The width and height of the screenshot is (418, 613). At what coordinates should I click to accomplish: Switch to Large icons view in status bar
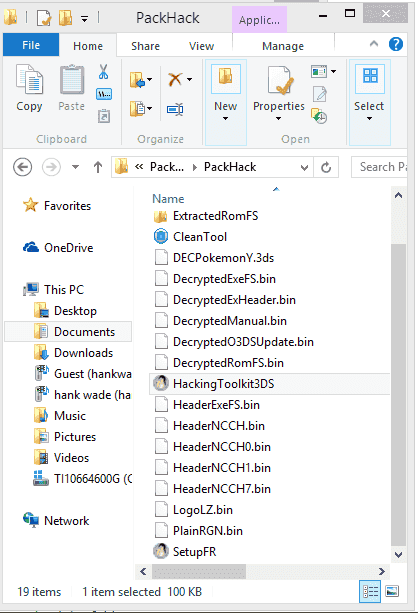392,591
